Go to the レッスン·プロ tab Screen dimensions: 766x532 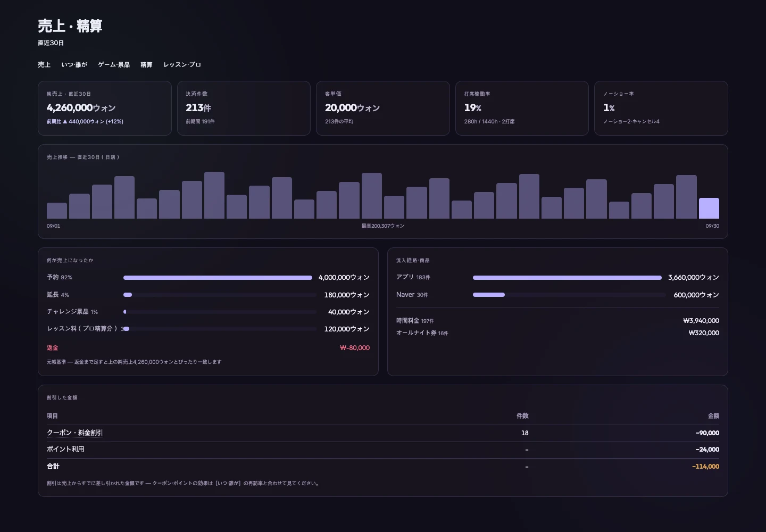point(182,64)
